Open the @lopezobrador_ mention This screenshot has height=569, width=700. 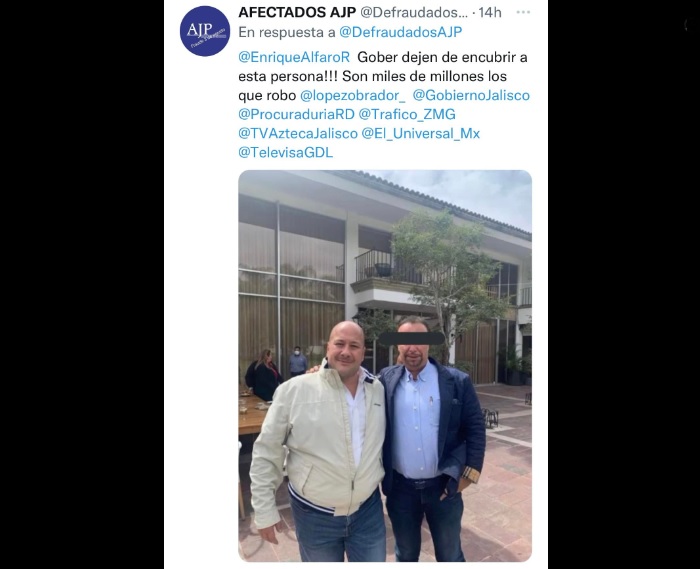(x=353, y=96)
